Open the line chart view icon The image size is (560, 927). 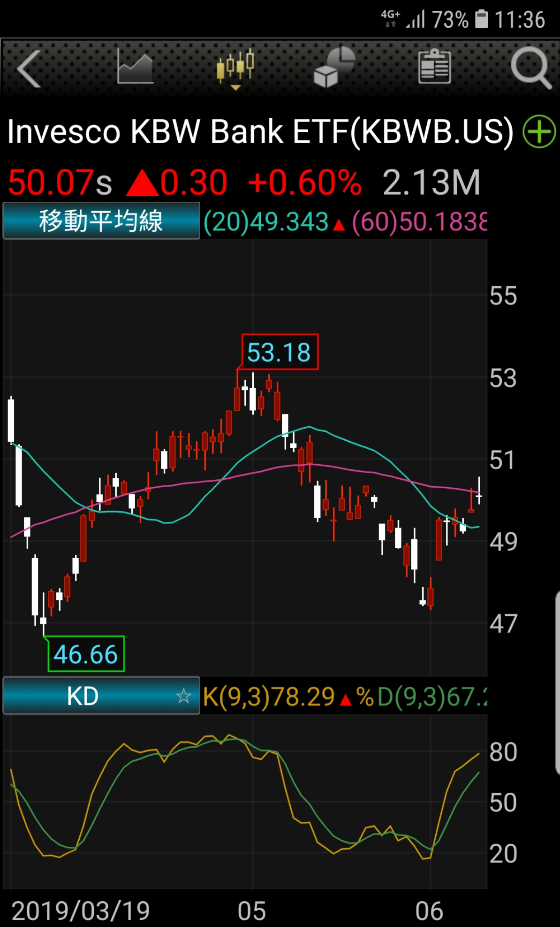tap(135, 66)
